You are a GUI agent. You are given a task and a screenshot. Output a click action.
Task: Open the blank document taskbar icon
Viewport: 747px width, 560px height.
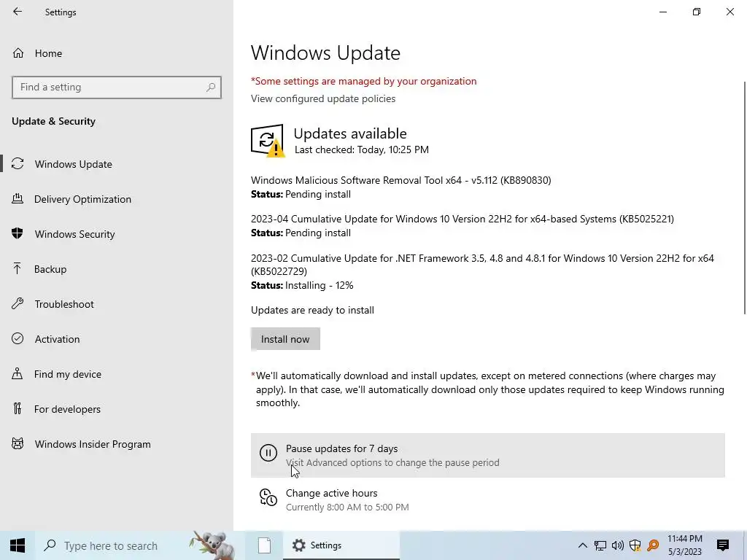264,545
